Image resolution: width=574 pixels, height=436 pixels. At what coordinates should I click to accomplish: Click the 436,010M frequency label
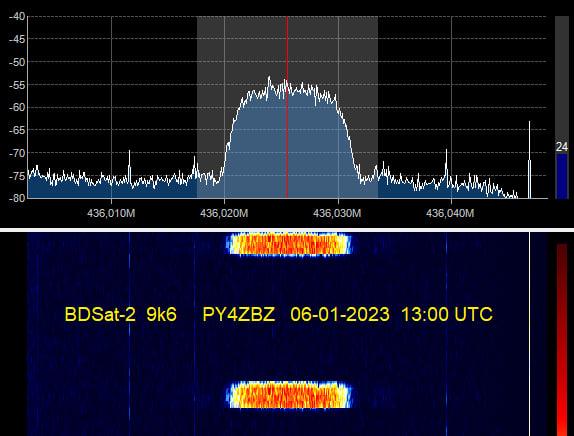coord(111,213)
